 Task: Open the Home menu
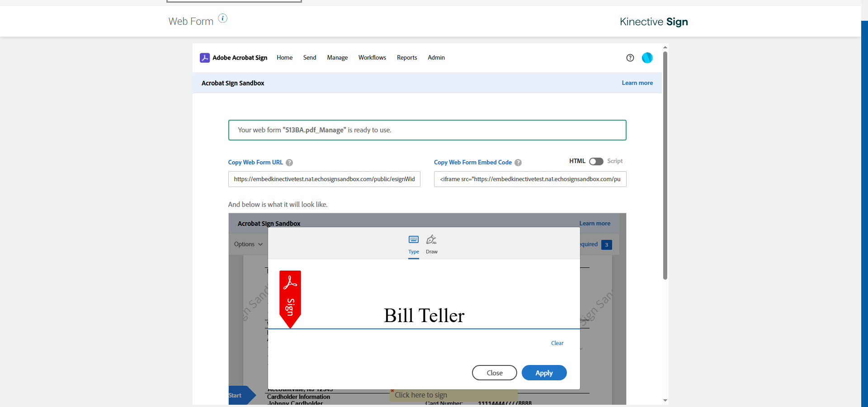pyautogui.click(x=285, y=58)
